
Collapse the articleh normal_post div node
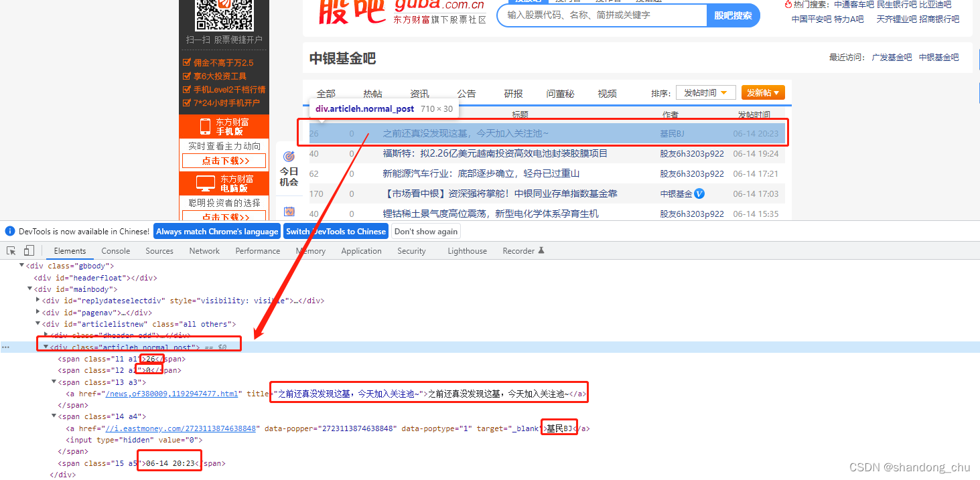pyautogui.click(x=46, y=347)
